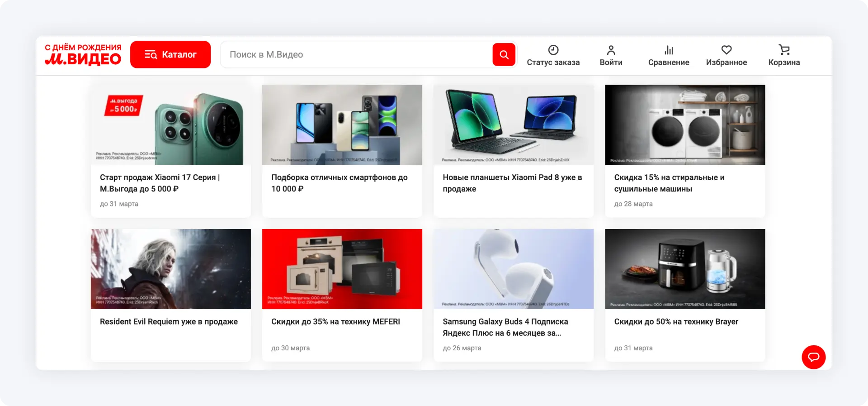Viewport: 868px width, 406px height.
Task: Click Подборка отличных смартфонов до 10 000 ₽
Action: click(x=339, y=183)
